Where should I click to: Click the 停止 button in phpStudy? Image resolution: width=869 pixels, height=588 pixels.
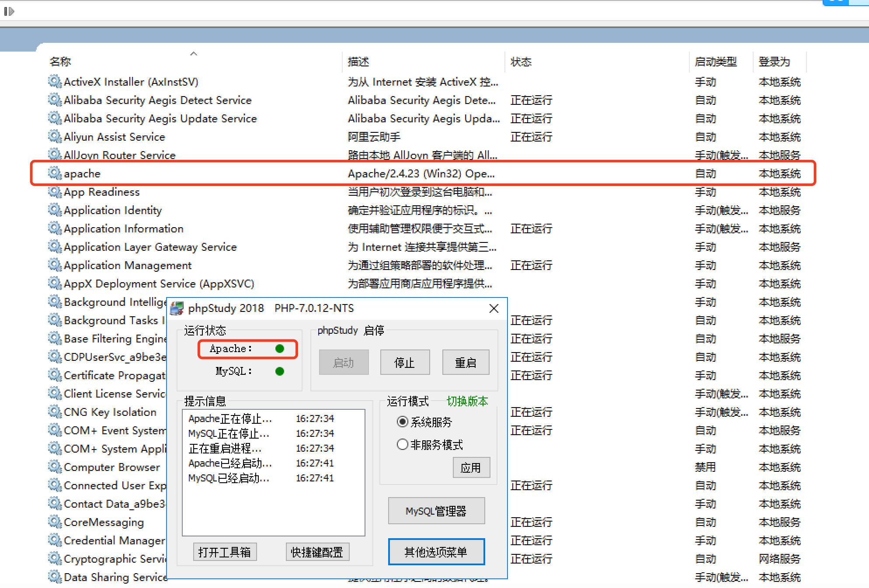coord(405,362)
